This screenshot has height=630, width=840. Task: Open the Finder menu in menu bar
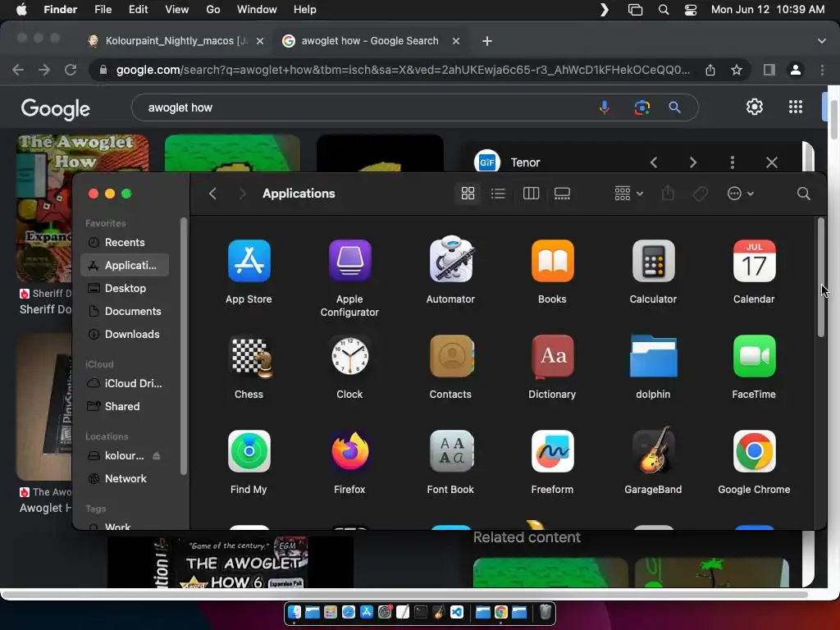coord(60,10)
